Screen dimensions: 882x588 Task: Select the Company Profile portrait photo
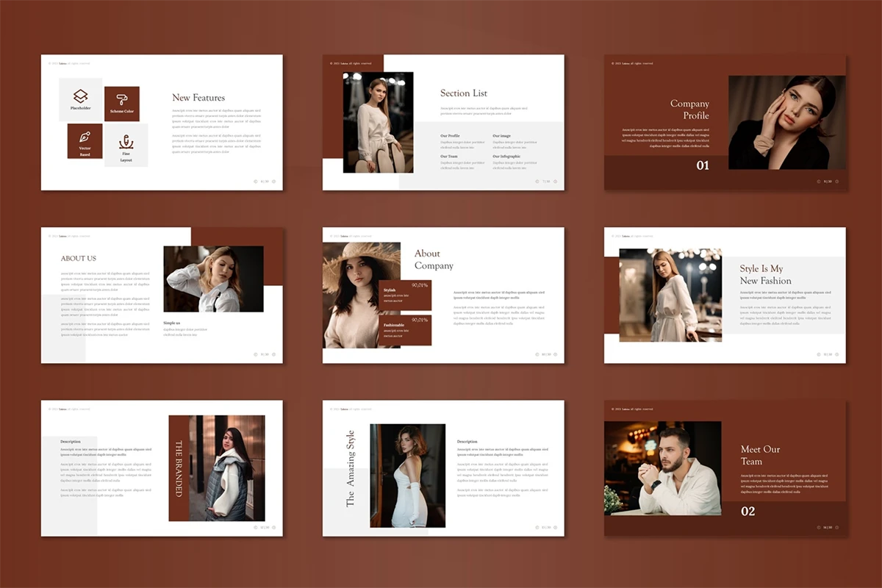click(781, 123)
